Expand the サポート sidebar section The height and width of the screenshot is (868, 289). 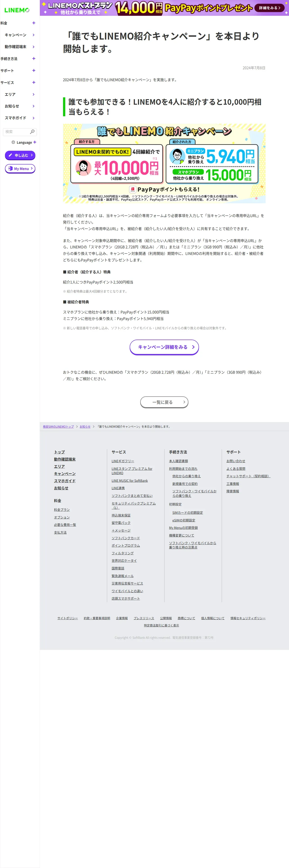click(x=18, y=71)
